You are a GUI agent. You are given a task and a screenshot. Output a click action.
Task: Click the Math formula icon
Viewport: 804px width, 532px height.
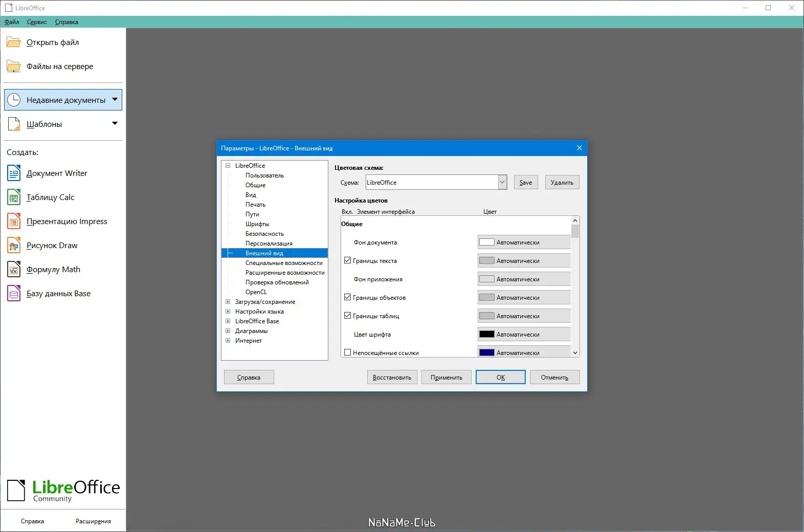click(14, 269)
